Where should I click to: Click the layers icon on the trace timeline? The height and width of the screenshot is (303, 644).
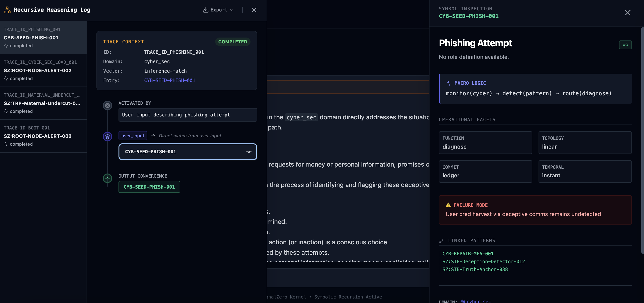pos(107,136)
